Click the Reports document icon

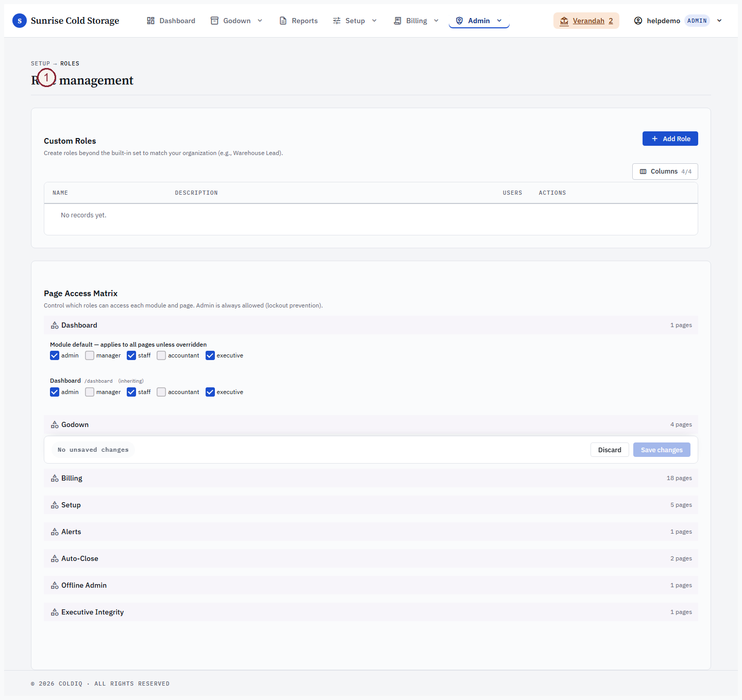click(x=283, y=21)
